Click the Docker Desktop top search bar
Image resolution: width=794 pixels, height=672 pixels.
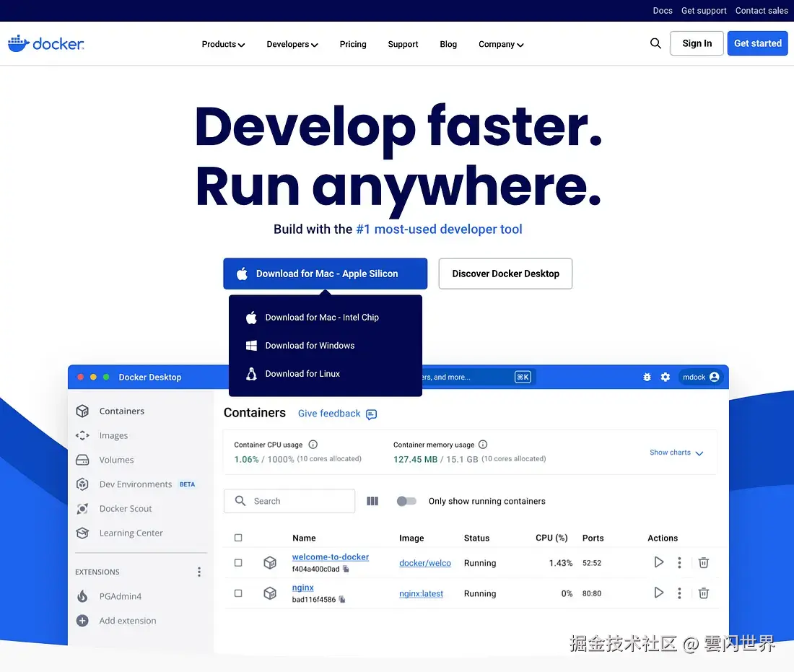[x=478, y=377]
